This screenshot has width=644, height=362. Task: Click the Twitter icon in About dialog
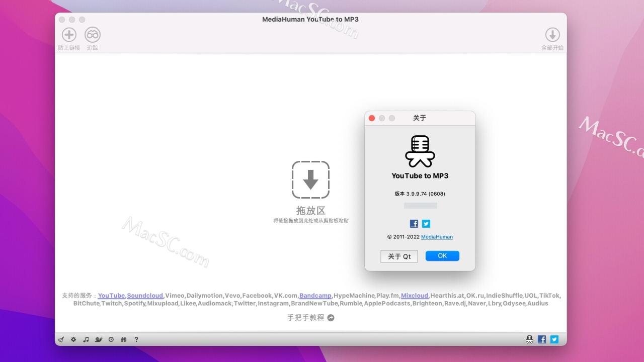point(426,224)
